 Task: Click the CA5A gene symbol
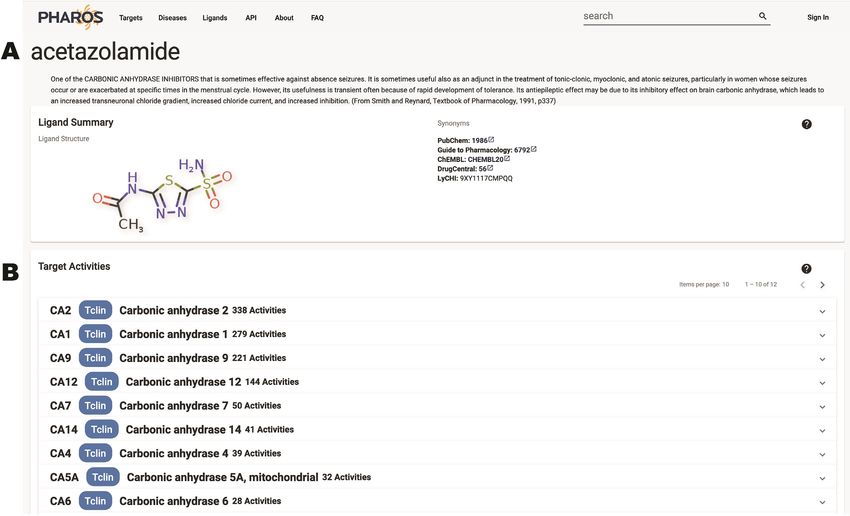tap(64, 478)
